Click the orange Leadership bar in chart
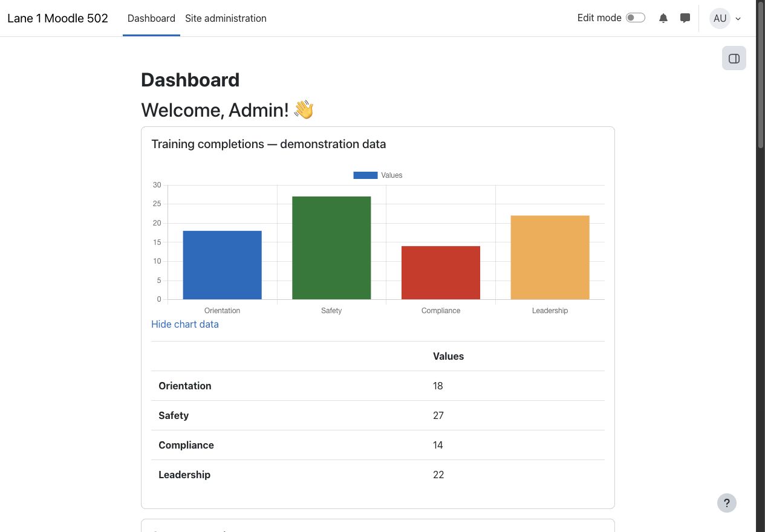 (x=550, y=258)
